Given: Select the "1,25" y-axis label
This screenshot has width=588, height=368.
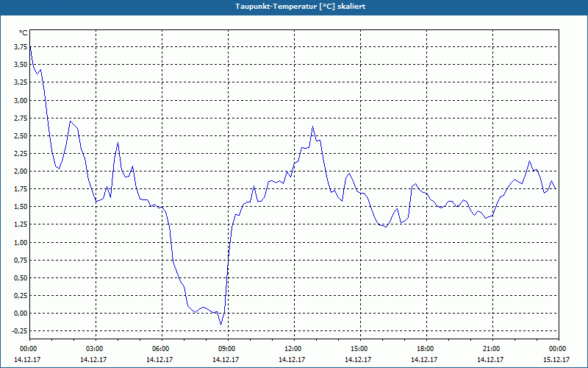Looking at the screenshot, I should point(21,224).
